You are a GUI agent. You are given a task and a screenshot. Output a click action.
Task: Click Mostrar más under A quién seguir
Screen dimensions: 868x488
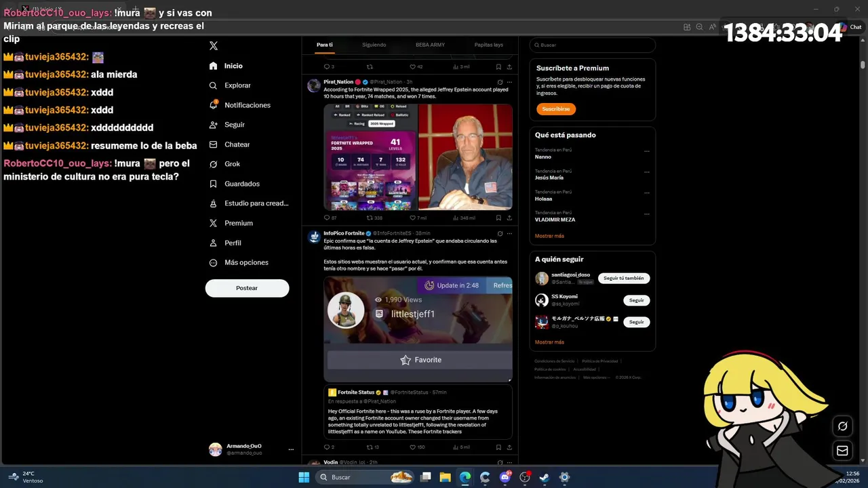(x=549, y=342)
